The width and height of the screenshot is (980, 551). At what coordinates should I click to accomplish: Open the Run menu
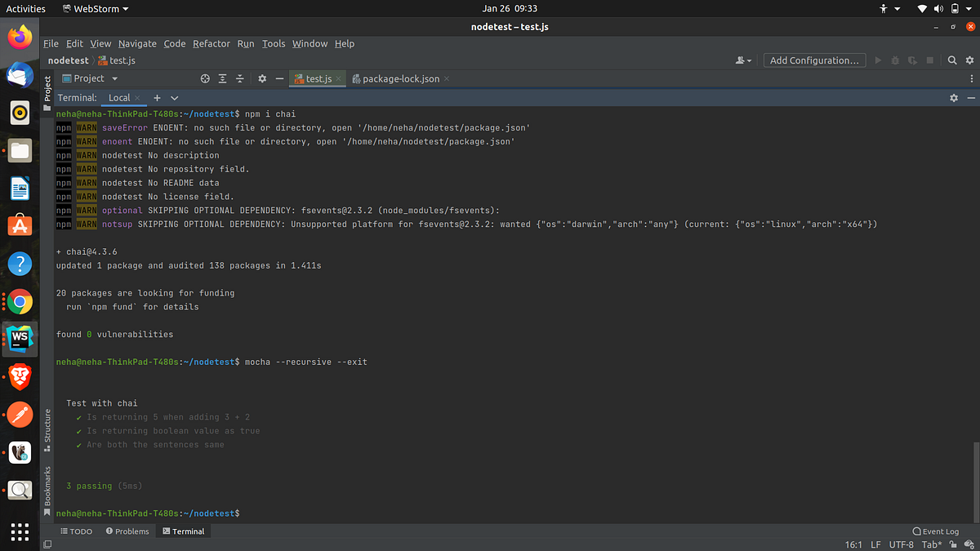pos(246,43)
